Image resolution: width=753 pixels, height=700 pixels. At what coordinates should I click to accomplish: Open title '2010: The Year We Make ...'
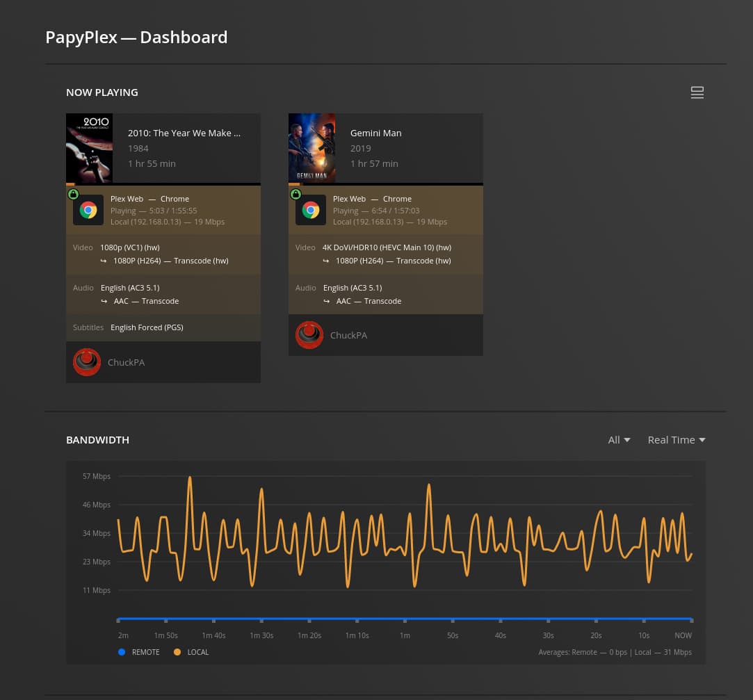click(x=184, y=133)
